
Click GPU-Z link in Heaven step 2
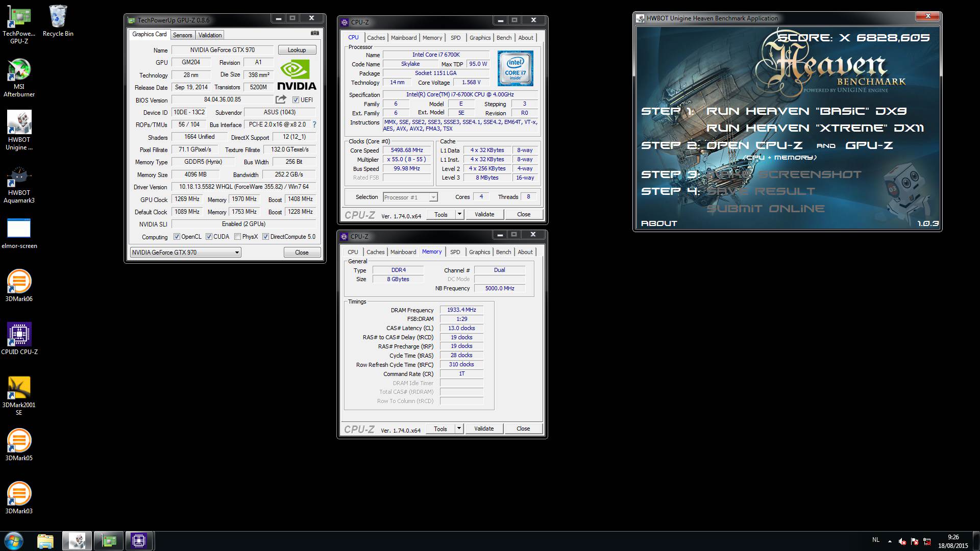coord(869,145)
